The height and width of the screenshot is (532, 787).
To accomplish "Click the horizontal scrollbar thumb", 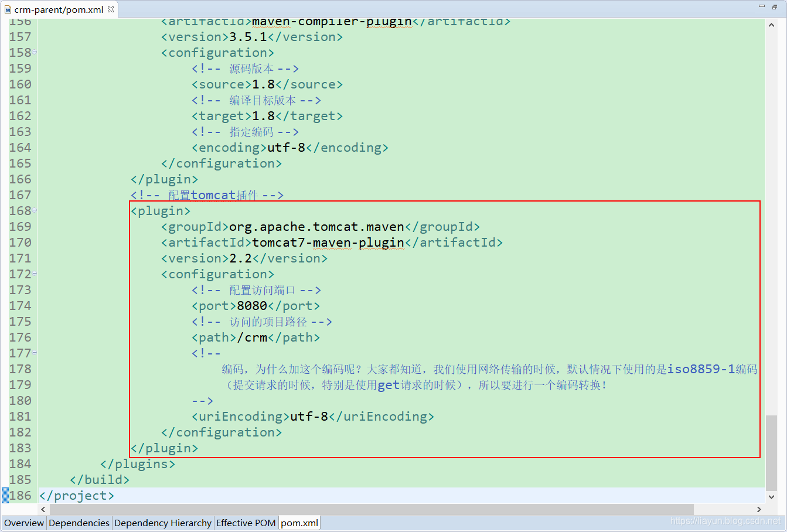I will (x=372, y=509).
